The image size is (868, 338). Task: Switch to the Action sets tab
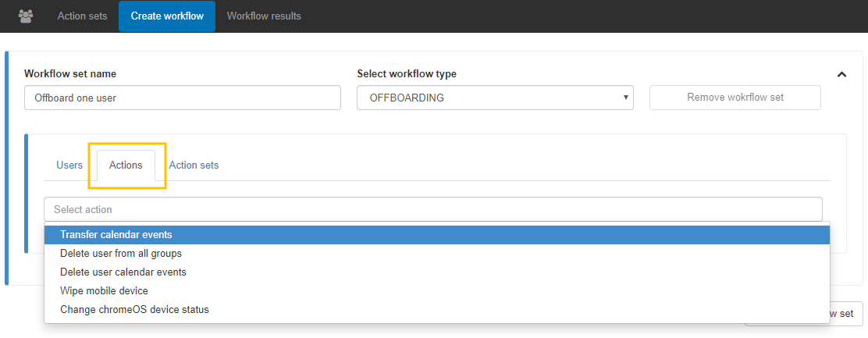194,165
